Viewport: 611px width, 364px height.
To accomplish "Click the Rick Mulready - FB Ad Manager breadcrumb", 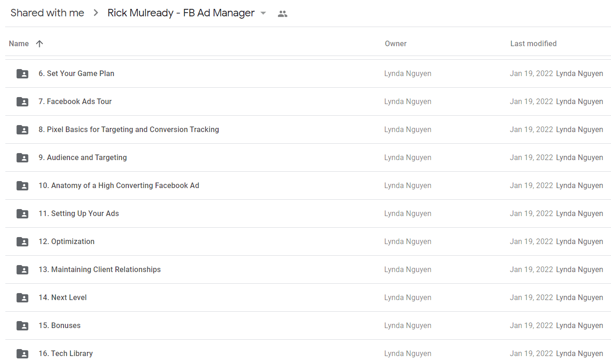I will (x=181, y=13).
